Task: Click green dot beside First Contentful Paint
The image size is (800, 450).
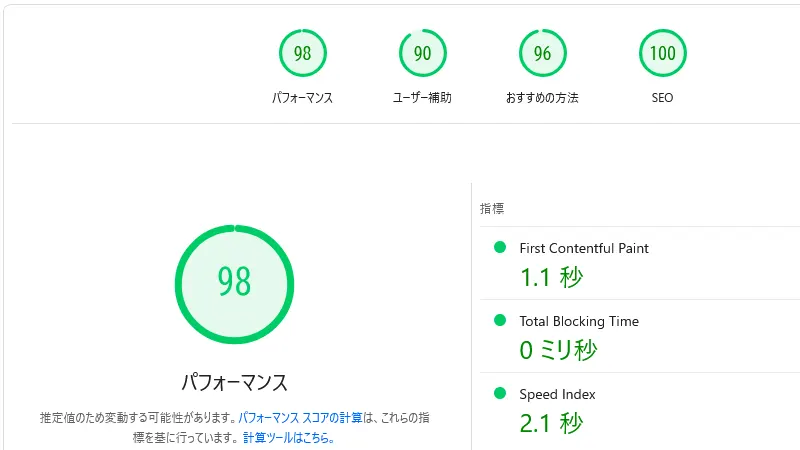Action: pyautogui.click(x=500, y=247)
